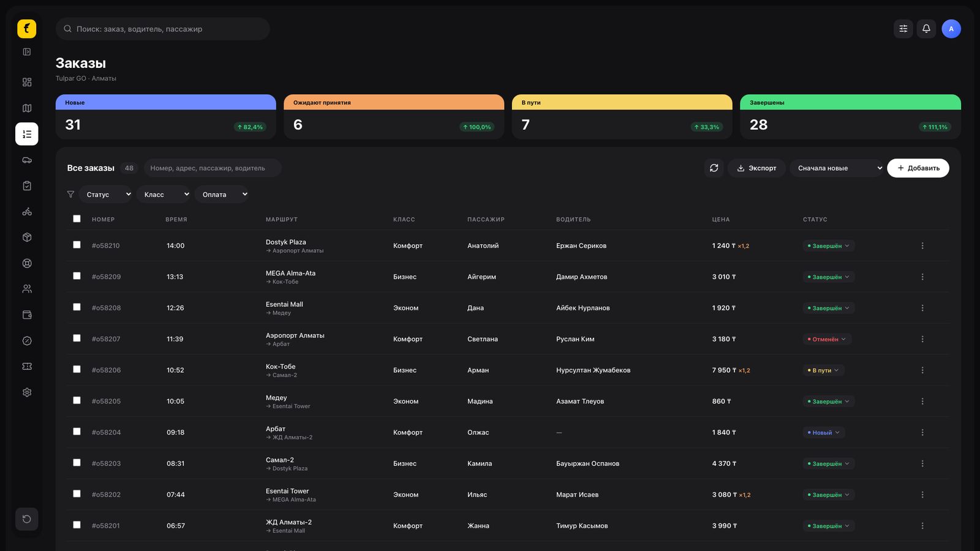Open notifications bell
This screenshot has width=980, height=551.
926,29
